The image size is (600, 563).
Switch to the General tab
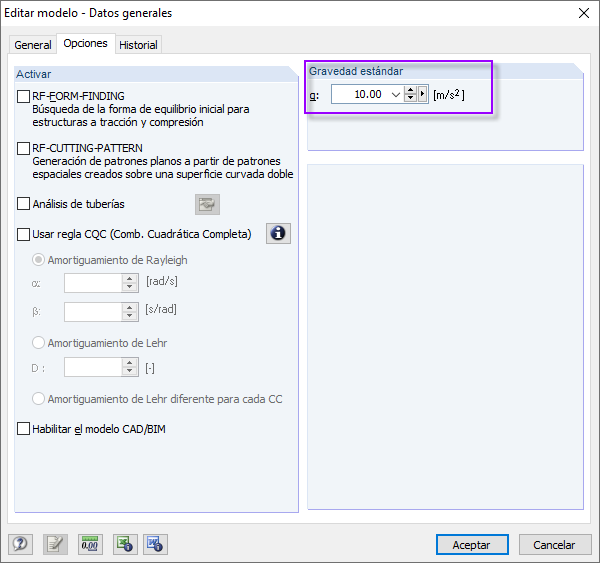pos(33,45)
